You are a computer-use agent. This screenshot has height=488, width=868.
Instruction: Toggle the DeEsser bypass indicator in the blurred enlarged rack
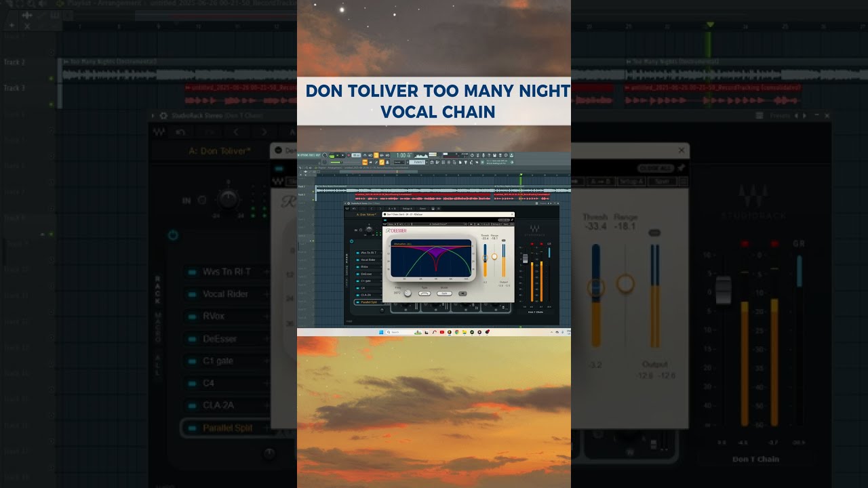pyautogui.click(x=192, y=338)
